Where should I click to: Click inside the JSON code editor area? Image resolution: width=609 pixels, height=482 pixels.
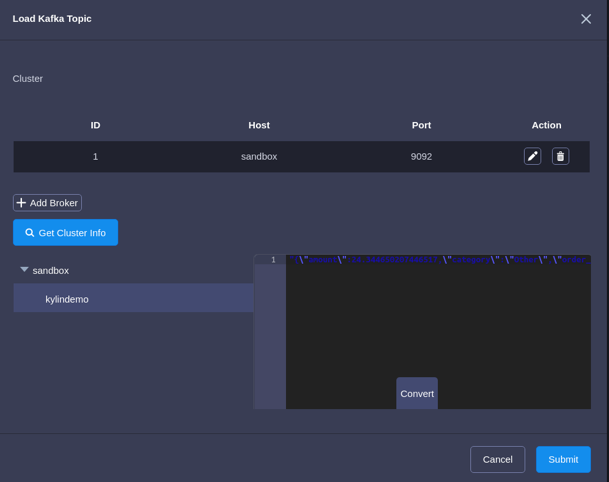[x=438, y=320]
